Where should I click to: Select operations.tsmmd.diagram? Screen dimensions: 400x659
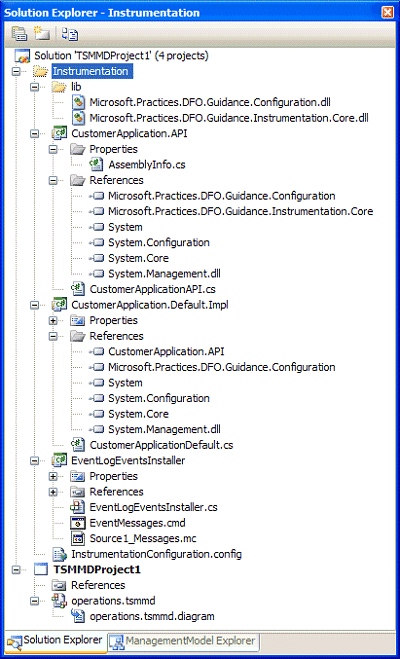(x=152, y=617)
